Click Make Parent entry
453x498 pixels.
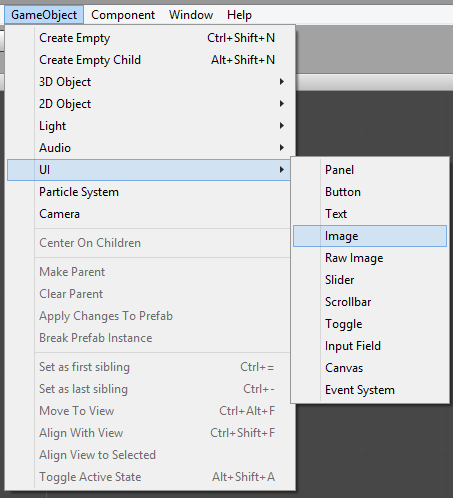[149, 272]
